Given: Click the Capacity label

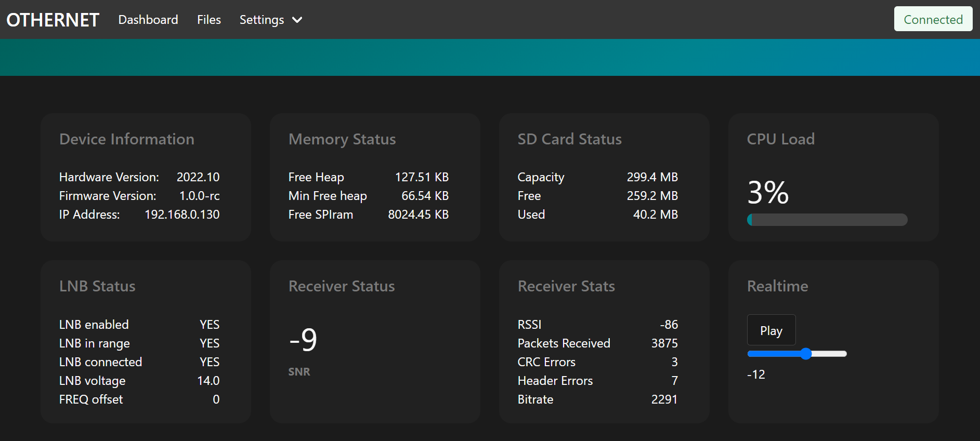Looking at the screenshot, I should point(541,177).
